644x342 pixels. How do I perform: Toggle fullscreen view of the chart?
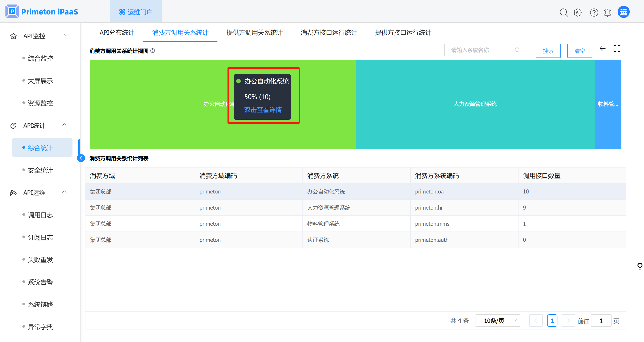tap(617, 49)
